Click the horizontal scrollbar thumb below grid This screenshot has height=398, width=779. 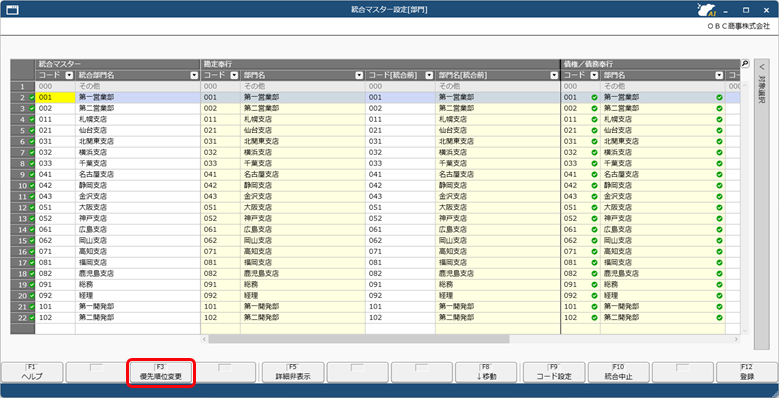pyautogui.click(x=359, y=339)
